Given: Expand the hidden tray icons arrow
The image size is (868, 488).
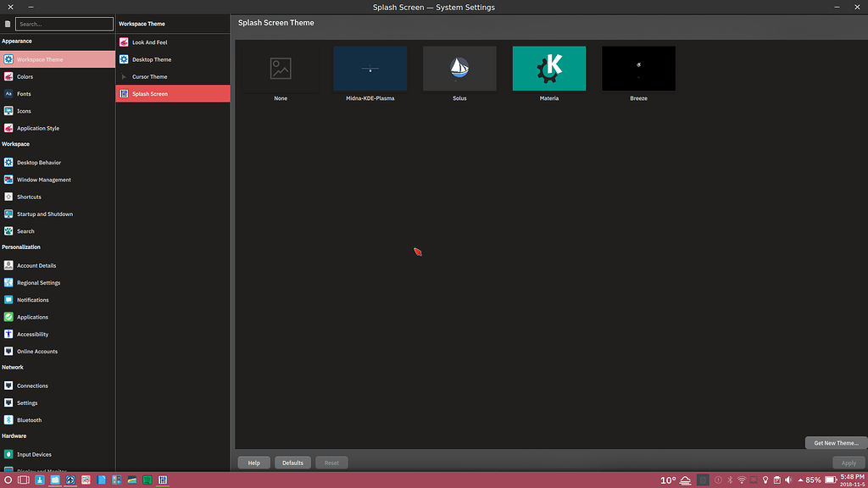Looking at the screenshot, I should [x=801, y=480].
